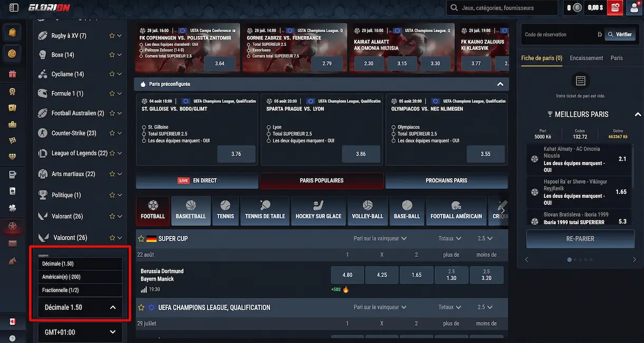This screenshot has height=343, width=644.
Task: Favorite Formule 1 with its star
Action: (x=112, y=93)
